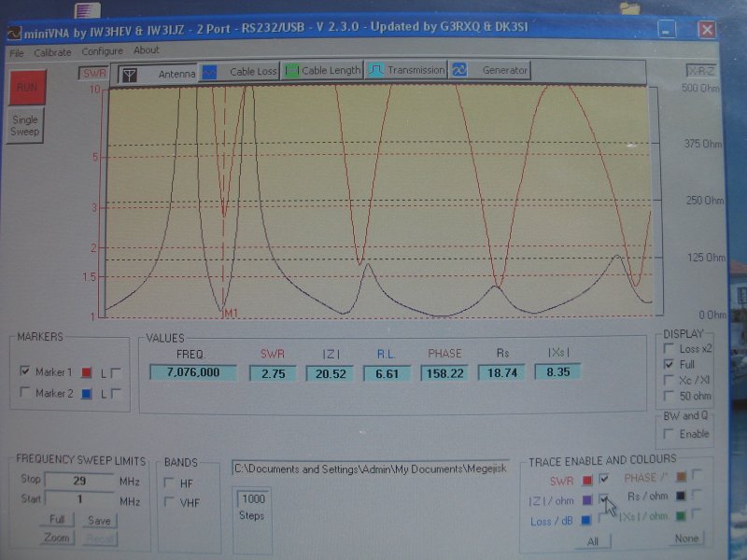Image resolution: width=747 pixels, height=560 pixels.
Task: Toggle the |Z| / ohm trace checkbox
Action: tap(604, 498)
